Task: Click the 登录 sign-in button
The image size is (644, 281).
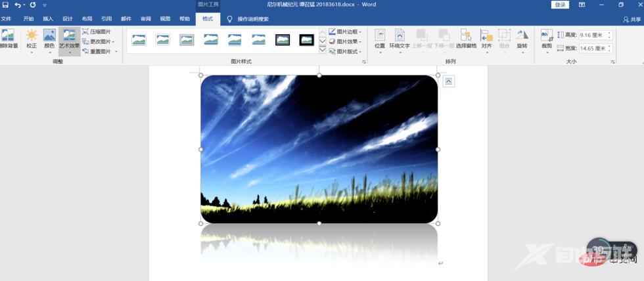Action: pos(560,5)
